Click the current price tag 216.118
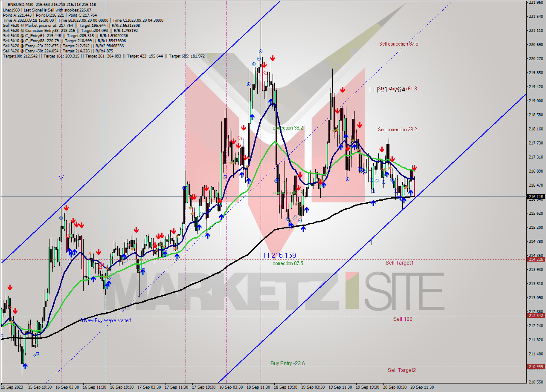The image size is (546, 392). 536,197
